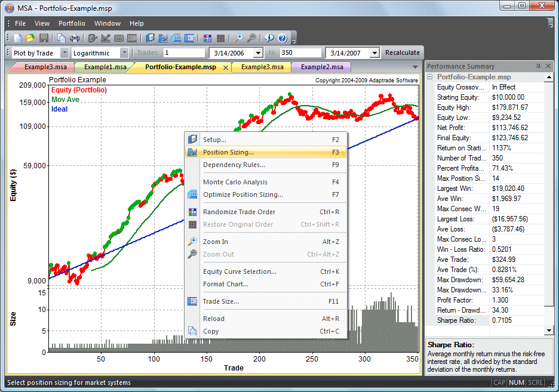This screenshot has height=392, width=559.
Task: Choose Copy from the context menu
Action: click(266, 331)
